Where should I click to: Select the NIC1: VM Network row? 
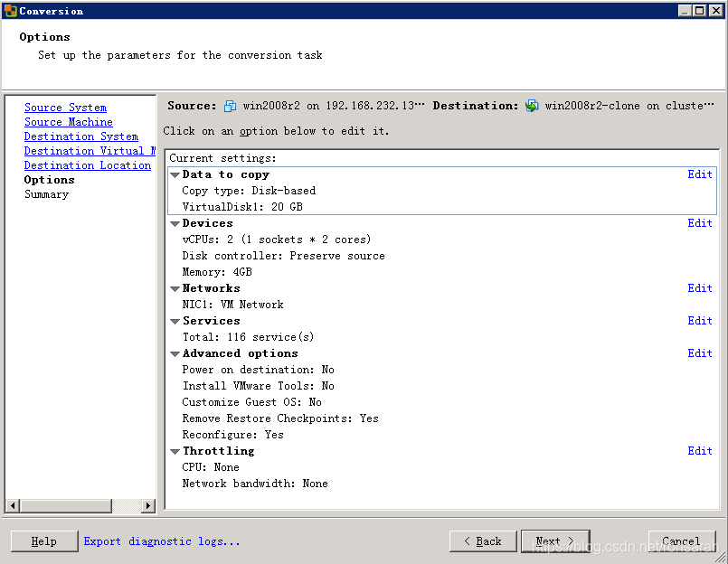(232, 305)
